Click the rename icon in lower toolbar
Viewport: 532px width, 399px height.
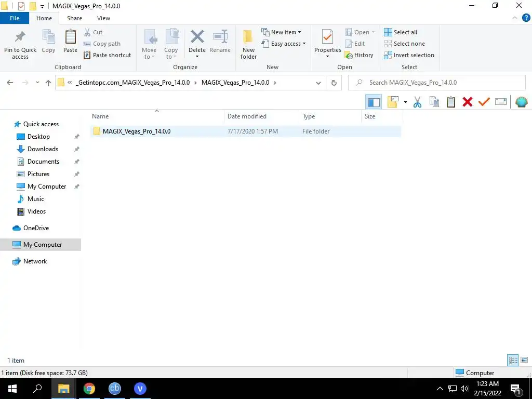(x=500, y=101)
